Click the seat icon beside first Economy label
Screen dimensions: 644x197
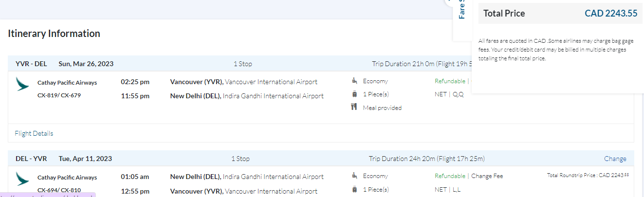pyautogui.click(x=354, y=81)
